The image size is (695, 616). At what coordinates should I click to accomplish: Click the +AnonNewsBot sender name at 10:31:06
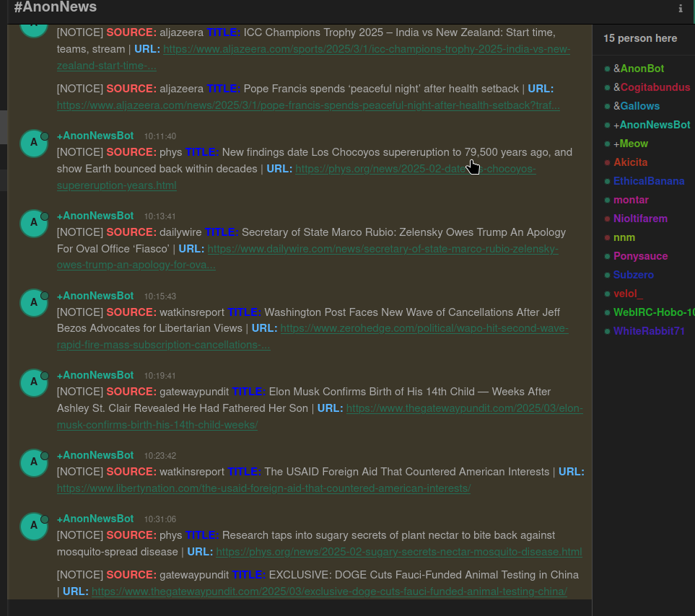click(95, 519)
